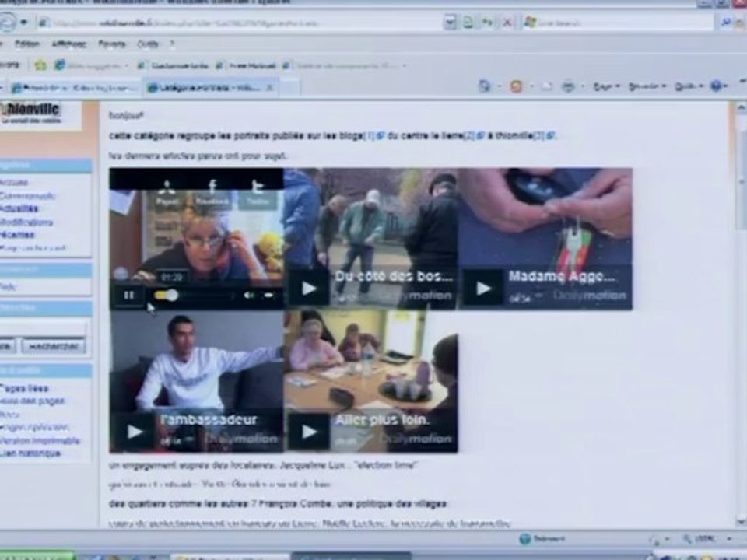Click the Print toolbar icon

(x=568, y=86)
